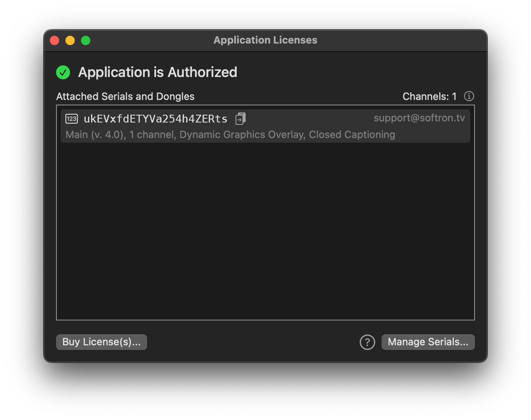Open Buy License(s)... button
The width and height of the screenshot is (531, 420).
(x=102, y=342)
